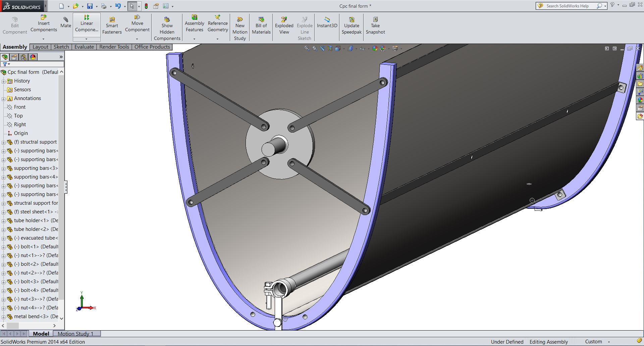
Task: Open File Explorer folder icon in task pane
Action: tap(640, 84)
